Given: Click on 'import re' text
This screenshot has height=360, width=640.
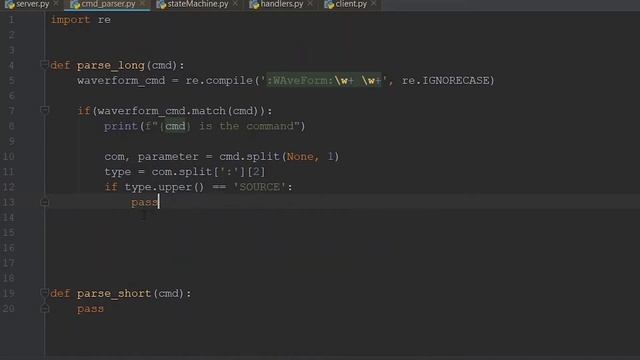Looking at the screenshot, I should pyautogui.click(x=80, y=20).
